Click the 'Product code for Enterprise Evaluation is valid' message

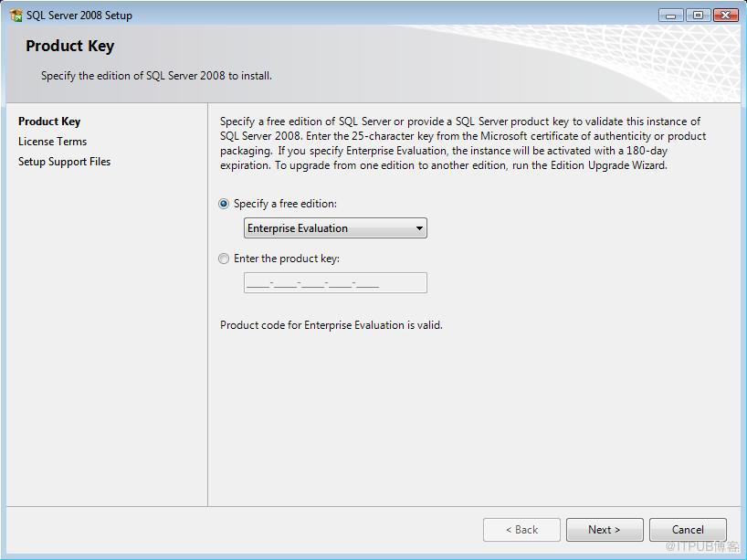331,325
